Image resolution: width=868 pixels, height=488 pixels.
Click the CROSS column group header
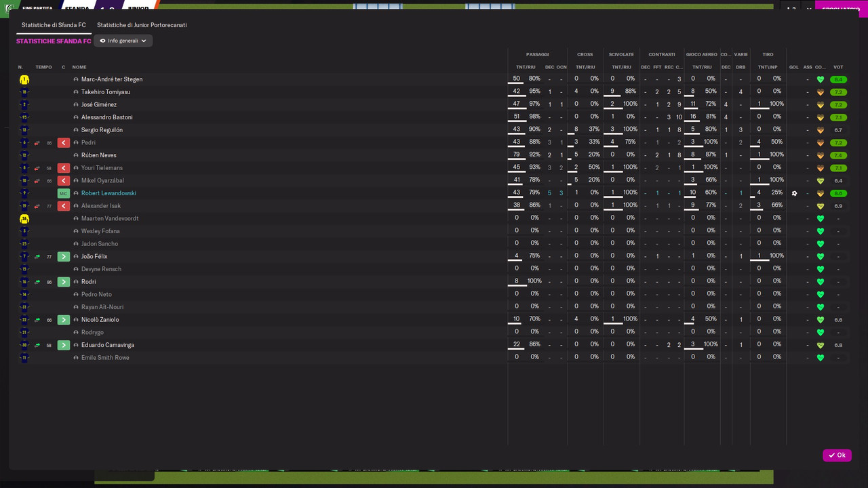pos(585,54)
